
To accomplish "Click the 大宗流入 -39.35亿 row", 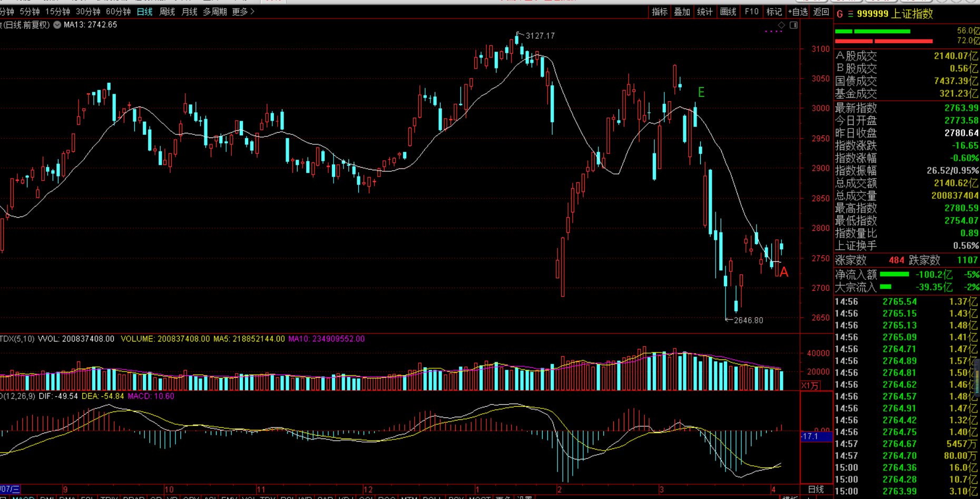I will coord(907,287).
